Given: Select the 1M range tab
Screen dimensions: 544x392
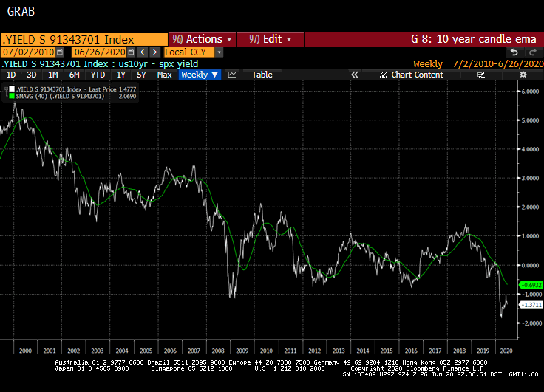Looking at the screenshot, I should 52,75.
